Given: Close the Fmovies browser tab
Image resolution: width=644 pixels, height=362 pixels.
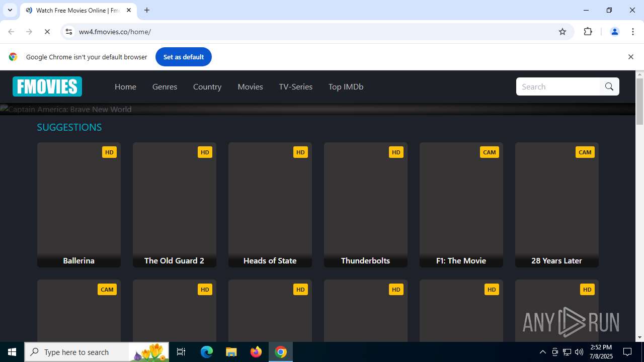Looking at the screenshot, I should pos(129,10).
